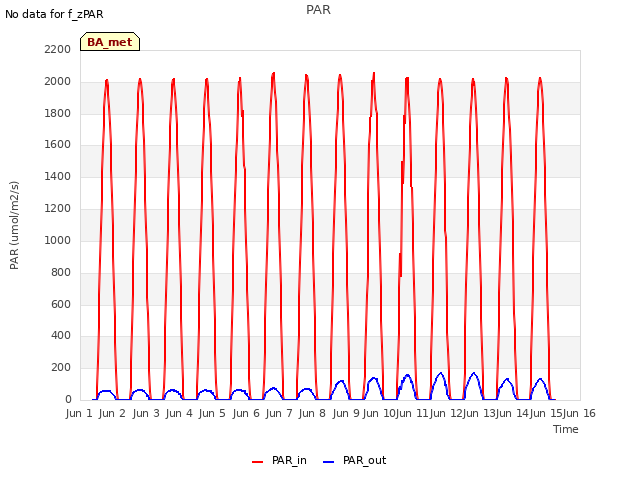Select the BA_met annotation label

pyautogui.click(x=110, y=42)
